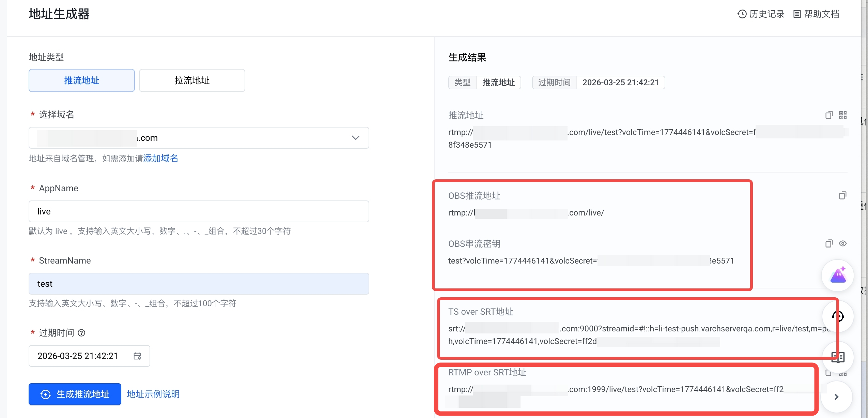This screenshot has width=868, height=418.
Task: Click the 生成推流地址 button
Action: [x=75, y=394]
